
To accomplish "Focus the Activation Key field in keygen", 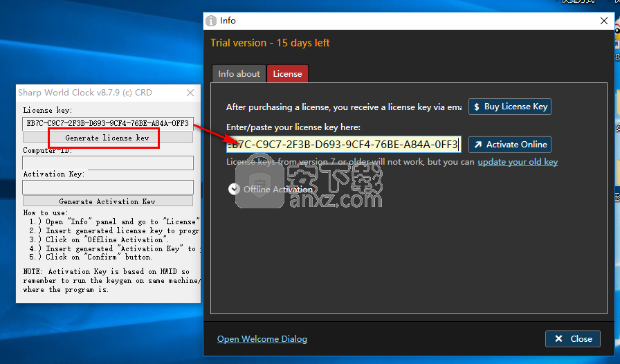I will tap(107, 187).
